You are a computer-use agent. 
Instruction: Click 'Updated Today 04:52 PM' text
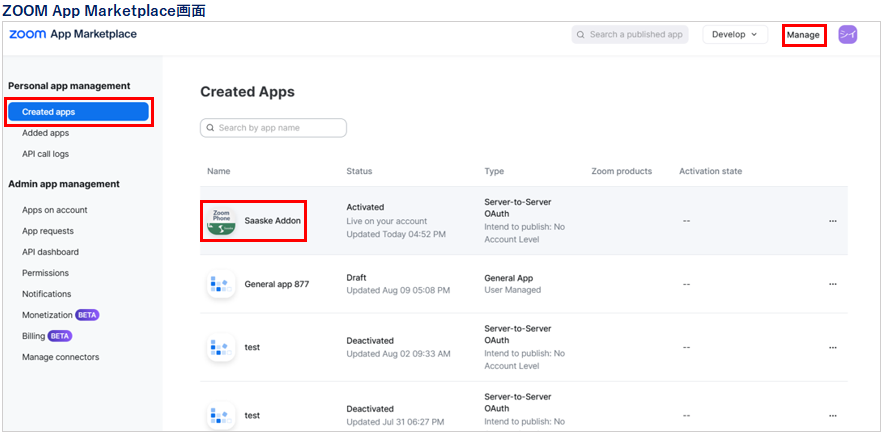(396, 234)
